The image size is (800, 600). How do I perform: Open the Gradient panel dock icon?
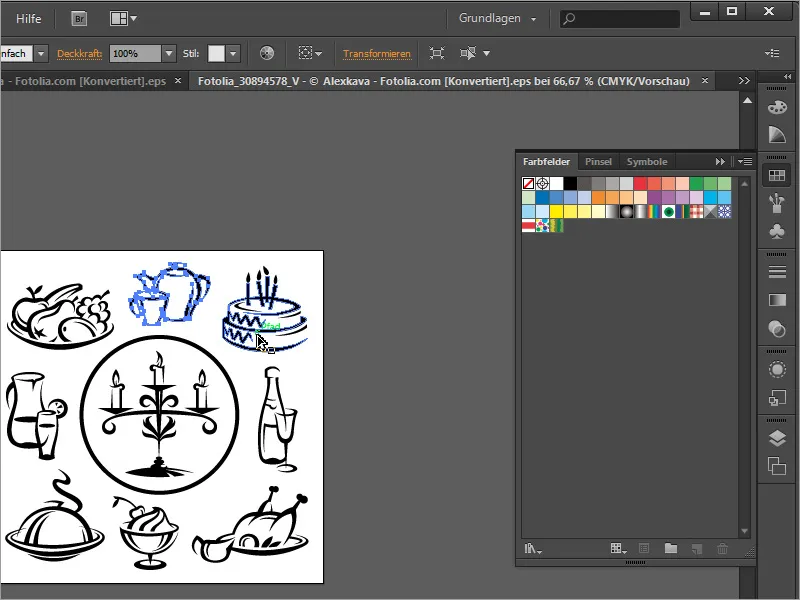click(x=777, y=300)
